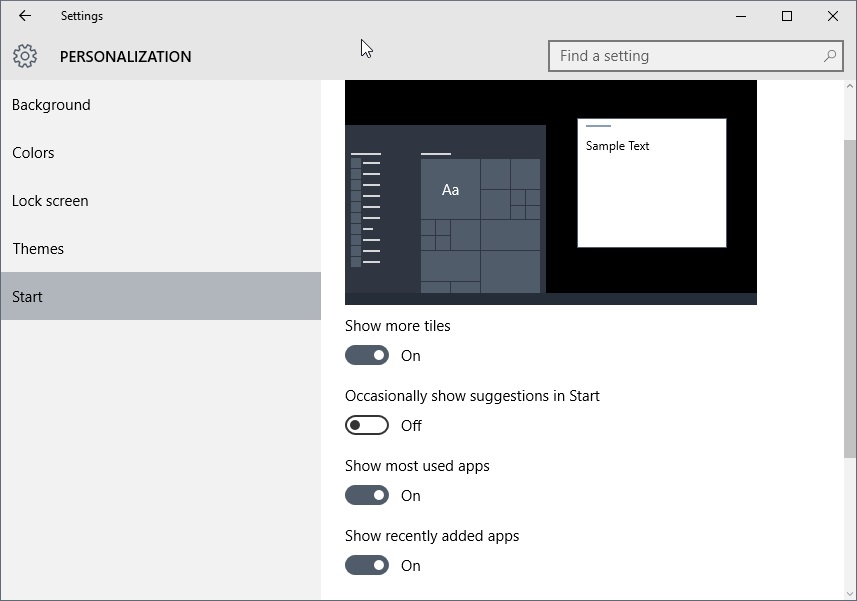Click the PERSONALIZATION heading text
Viewport: 857px width, 601px height.
[x=126, y=57]
